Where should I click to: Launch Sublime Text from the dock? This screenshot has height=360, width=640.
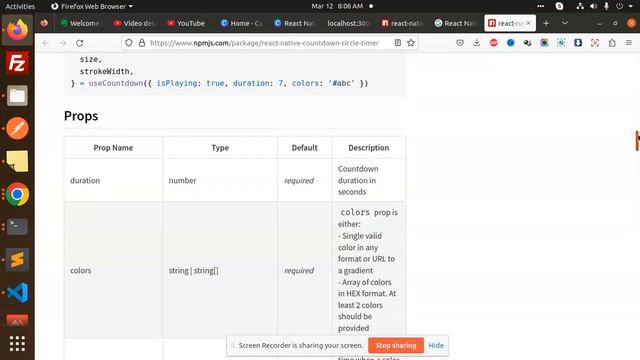coord(17,260)
